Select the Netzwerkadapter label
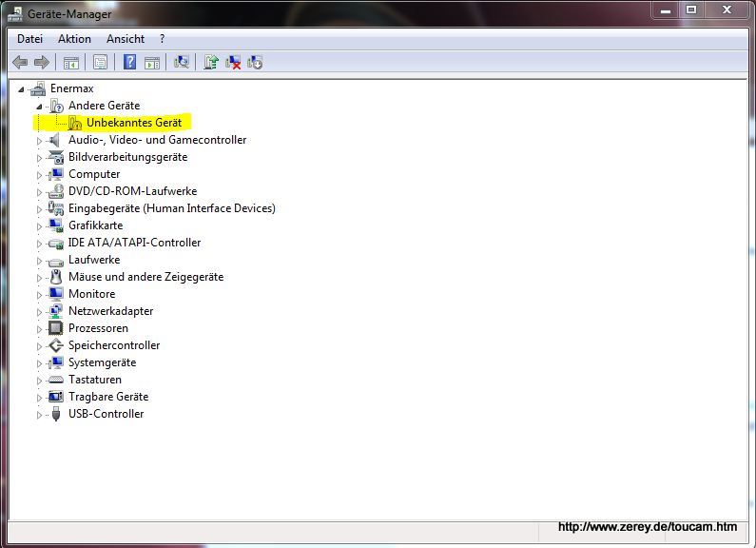 click(111, 311)
